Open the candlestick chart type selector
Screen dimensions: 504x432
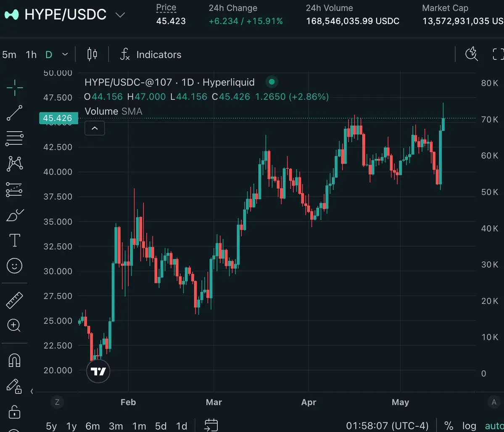92,54
